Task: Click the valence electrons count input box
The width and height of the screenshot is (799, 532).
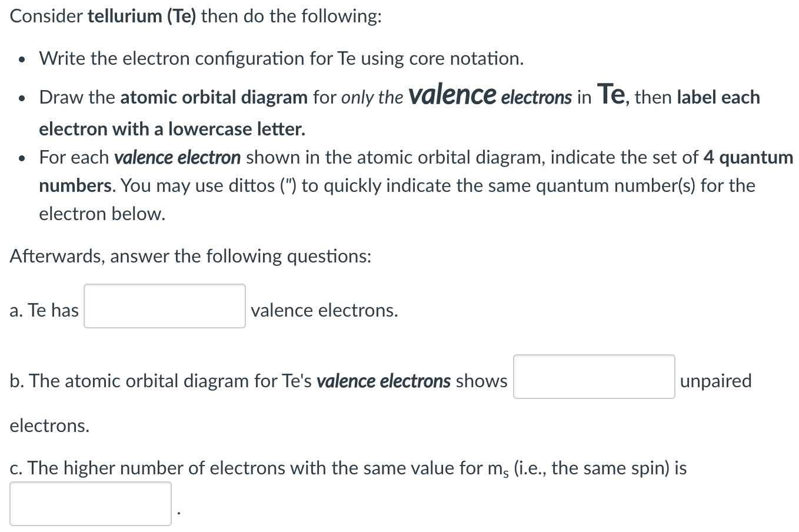Action: 164,306
